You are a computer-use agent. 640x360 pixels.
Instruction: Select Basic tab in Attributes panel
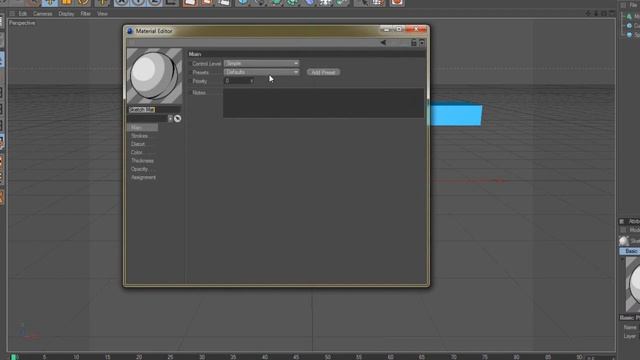coord(631,251)
